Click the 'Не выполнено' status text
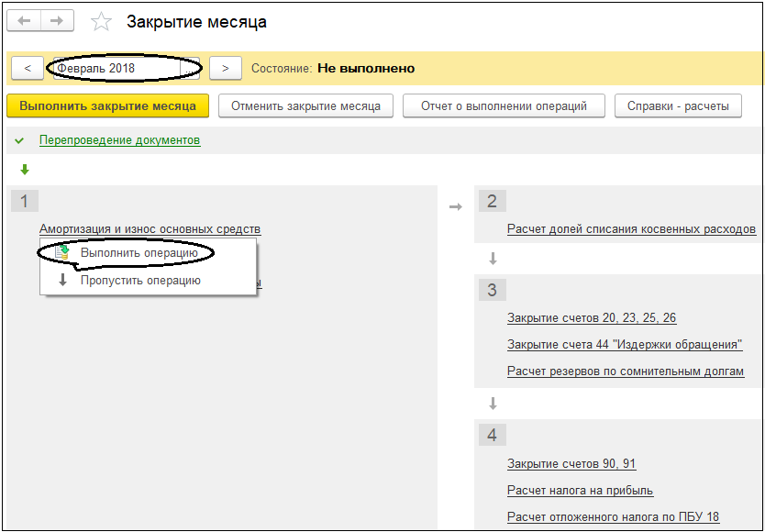This screenshot has height=532, width=765. [366, 68]
